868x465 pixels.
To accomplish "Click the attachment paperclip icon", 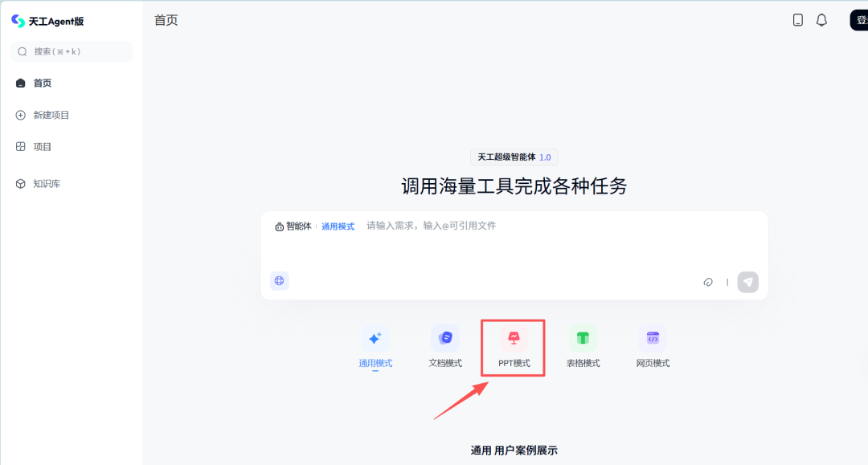I will click(708, 282).
